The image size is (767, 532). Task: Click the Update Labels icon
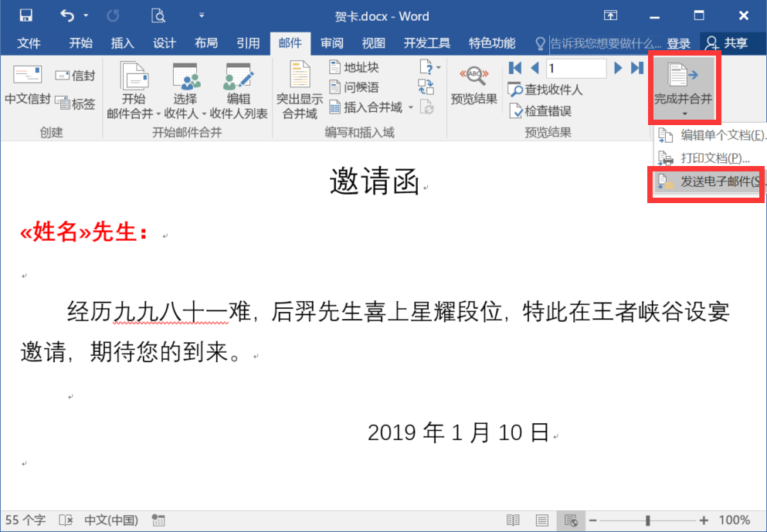426,107
